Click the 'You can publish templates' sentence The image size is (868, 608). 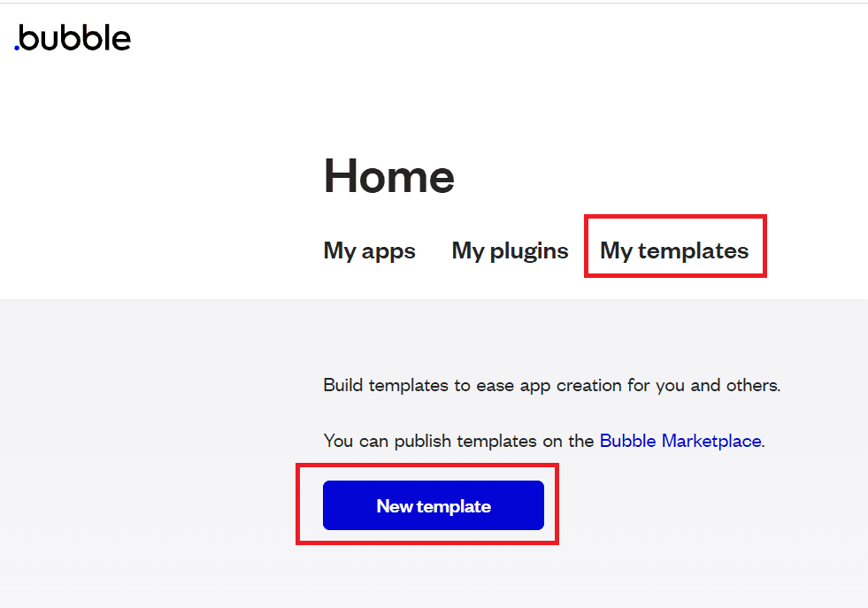pos(460,441)
